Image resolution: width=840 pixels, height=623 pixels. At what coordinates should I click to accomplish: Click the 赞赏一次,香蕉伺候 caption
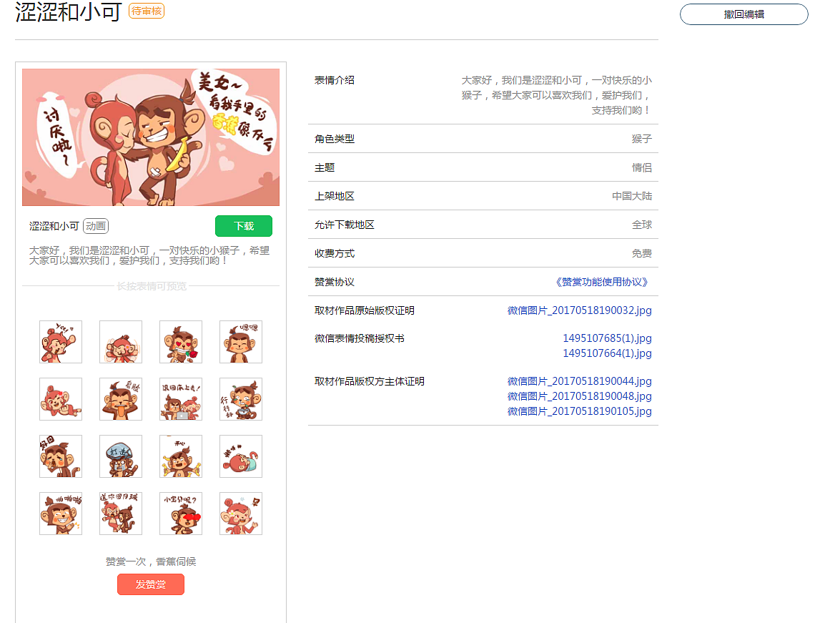(151, 562)
